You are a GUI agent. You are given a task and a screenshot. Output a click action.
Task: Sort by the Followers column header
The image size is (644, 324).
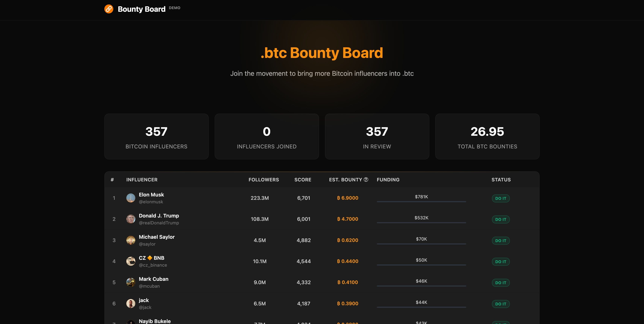[x=263, y=180]
